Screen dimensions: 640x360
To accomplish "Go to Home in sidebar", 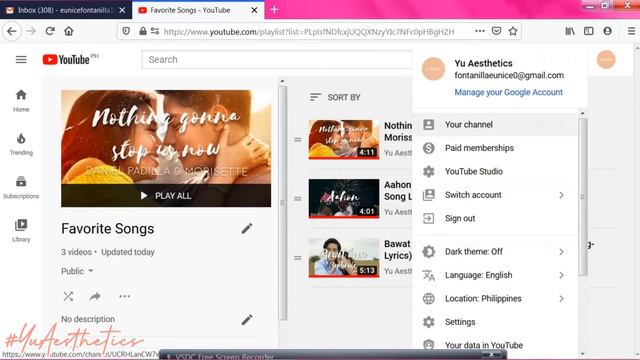I will point(21,100).
